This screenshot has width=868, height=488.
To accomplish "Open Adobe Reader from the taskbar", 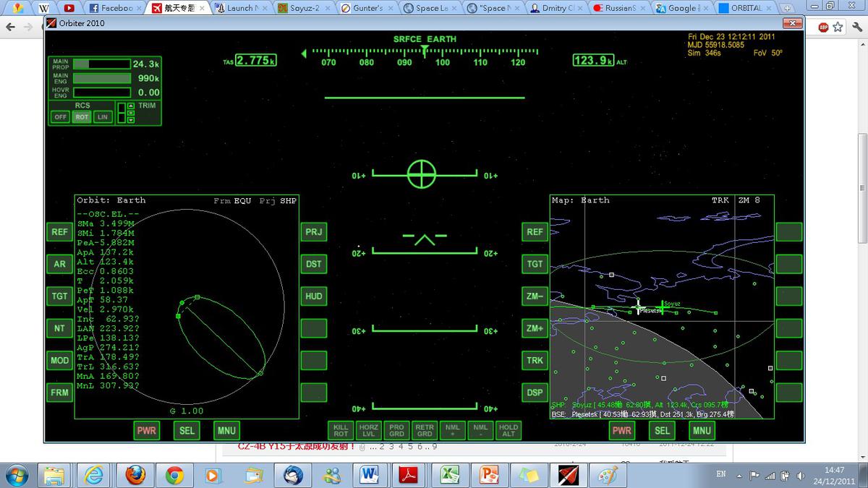I will click(x=409, y=474).
